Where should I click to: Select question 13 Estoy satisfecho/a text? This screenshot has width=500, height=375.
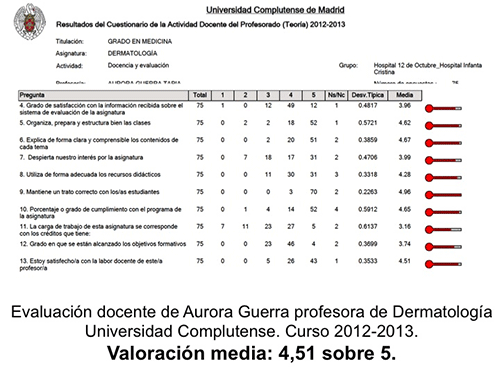[91, 265]
